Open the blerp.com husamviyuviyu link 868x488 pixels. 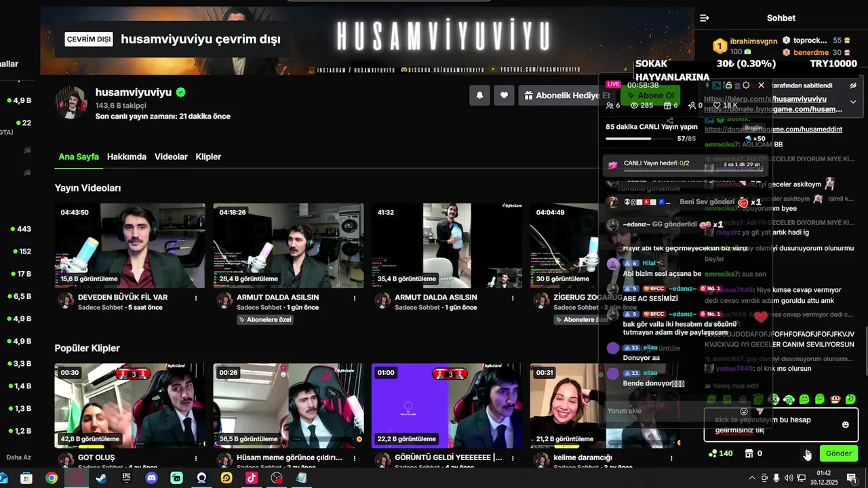(x=765, y=99)
